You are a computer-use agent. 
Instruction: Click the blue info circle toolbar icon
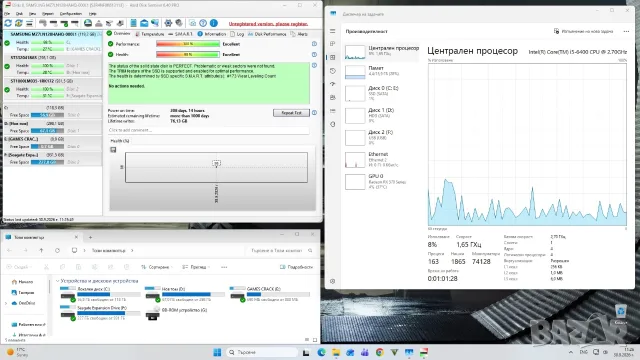[213, 23]
